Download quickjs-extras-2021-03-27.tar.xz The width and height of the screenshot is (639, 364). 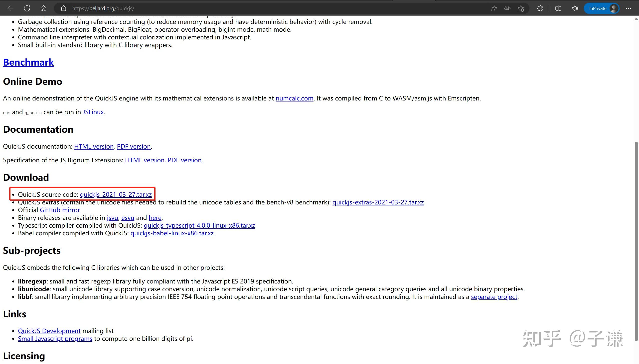(x=378, y=202)
